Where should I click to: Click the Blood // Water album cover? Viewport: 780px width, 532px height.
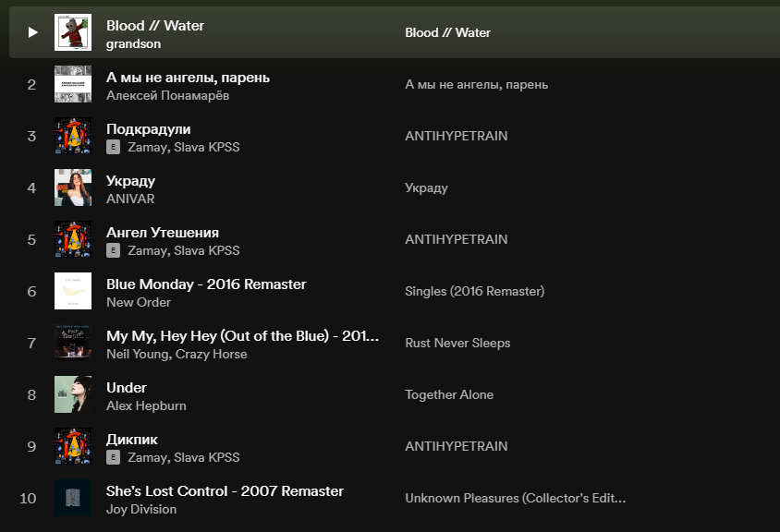point(73,32)
